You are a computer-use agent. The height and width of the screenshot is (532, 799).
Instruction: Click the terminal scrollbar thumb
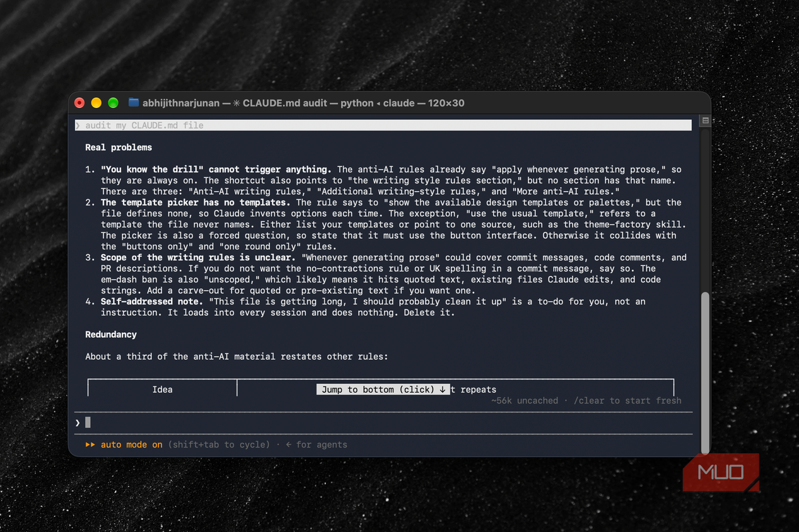click(705, 372)
